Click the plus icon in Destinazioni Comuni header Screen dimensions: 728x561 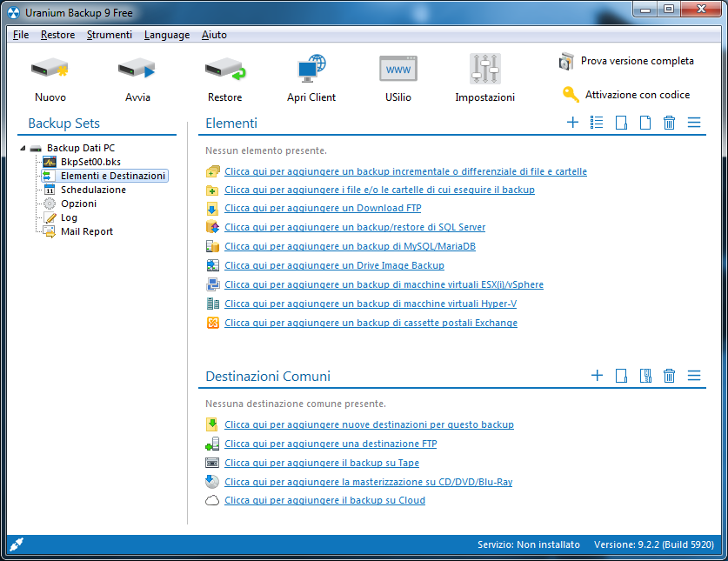pyautogui.click(x=597, y=375)
